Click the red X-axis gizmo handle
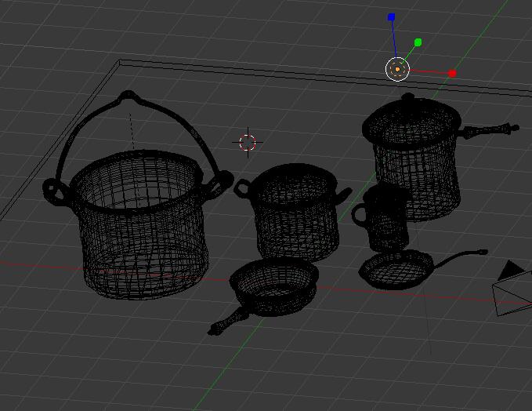Screen dimensions: 532x411 tap(452, 74)
